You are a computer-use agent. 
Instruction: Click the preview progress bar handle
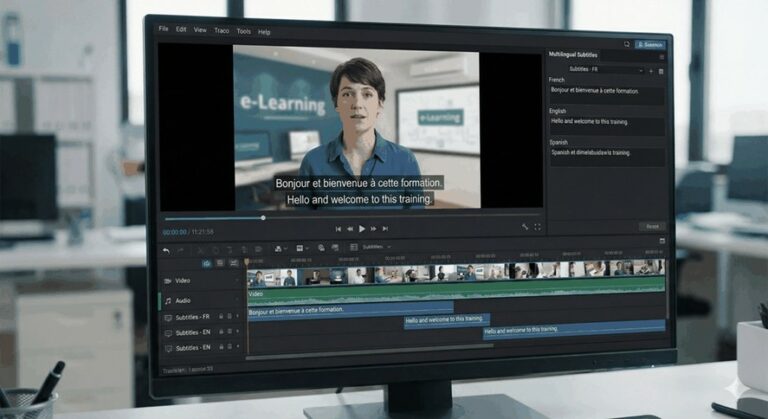pyautogui.click(x=263, y=218)
